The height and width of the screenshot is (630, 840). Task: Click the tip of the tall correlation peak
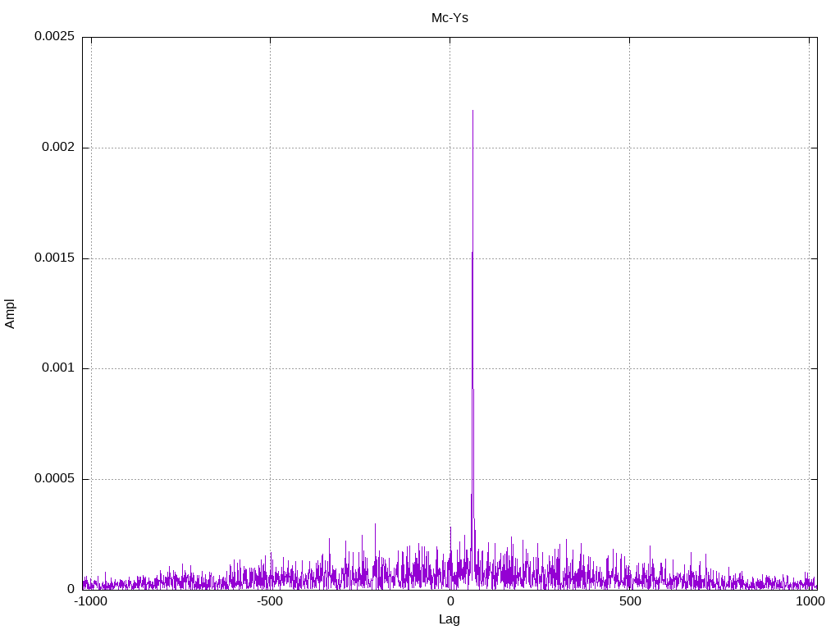pyautogui.click(x=472, y=111)
